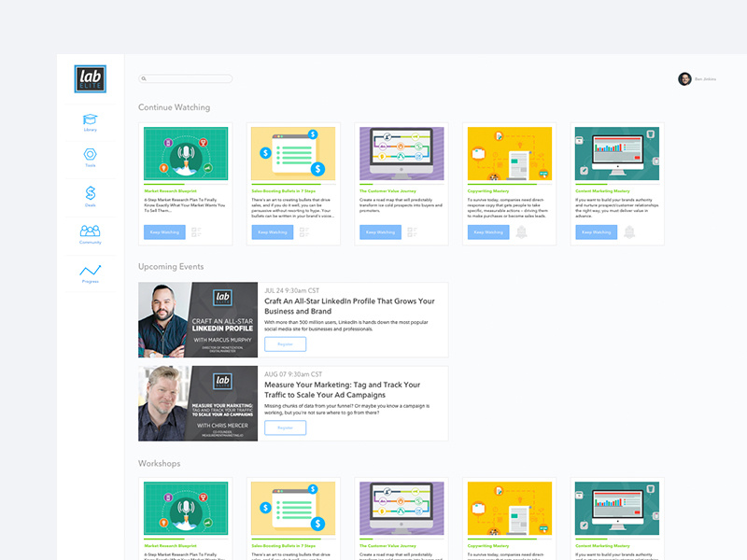Click the search magnifier icon
This screenshot has width=747, height=560.
point(144,78)
